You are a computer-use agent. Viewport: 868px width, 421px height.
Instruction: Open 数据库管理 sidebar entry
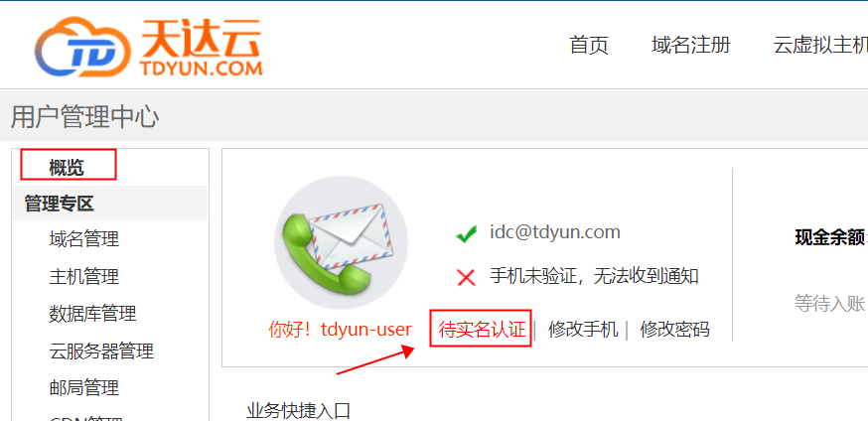coord(92,313)
